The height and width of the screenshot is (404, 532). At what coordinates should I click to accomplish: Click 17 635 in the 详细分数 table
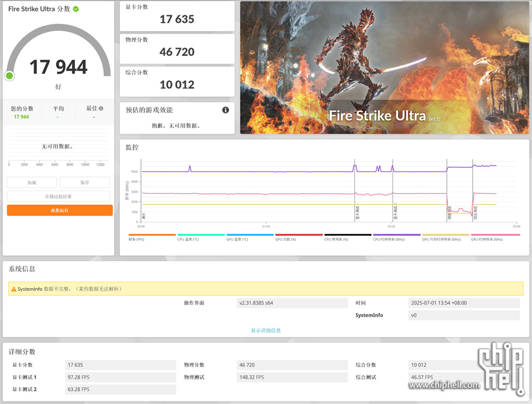[x=121, y=365]
